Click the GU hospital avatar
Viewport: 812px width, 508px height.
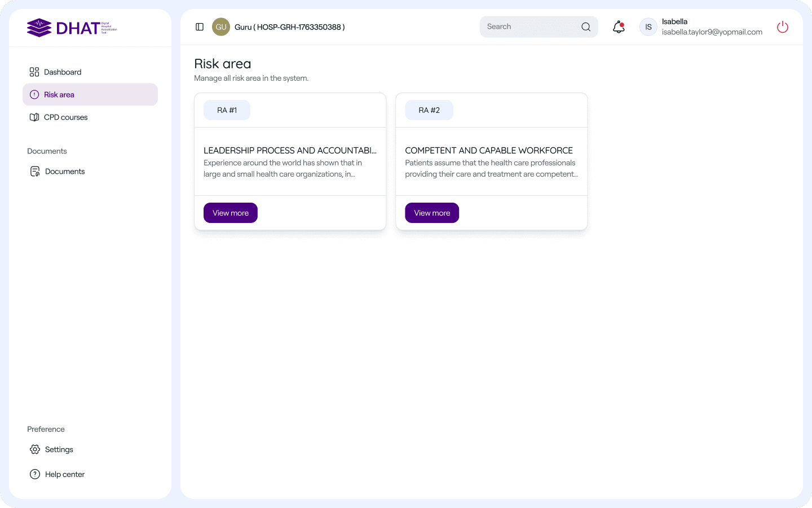pyautogui.click(x=221, y=27)
